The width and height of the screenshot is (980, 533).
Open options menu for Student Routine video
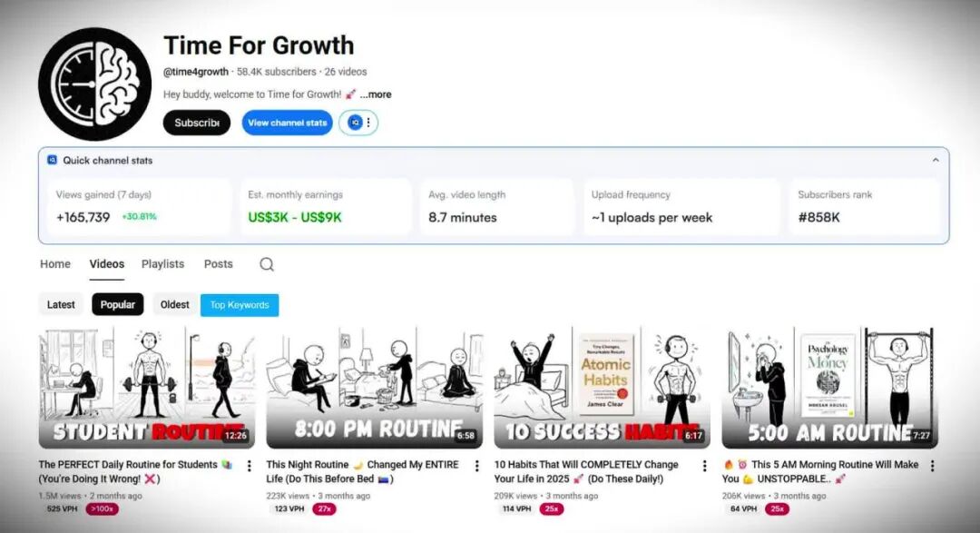coord(250,466)
